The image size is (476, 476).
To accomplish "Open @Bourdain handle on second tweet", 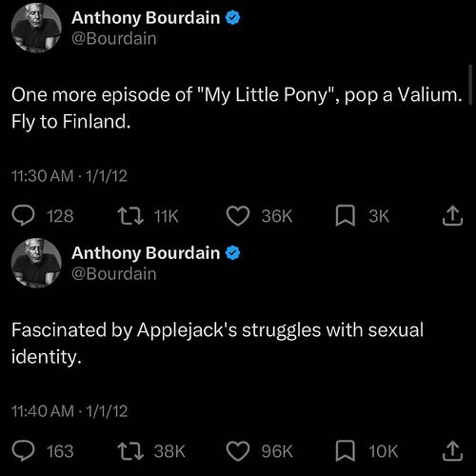I will click(114, 274).
